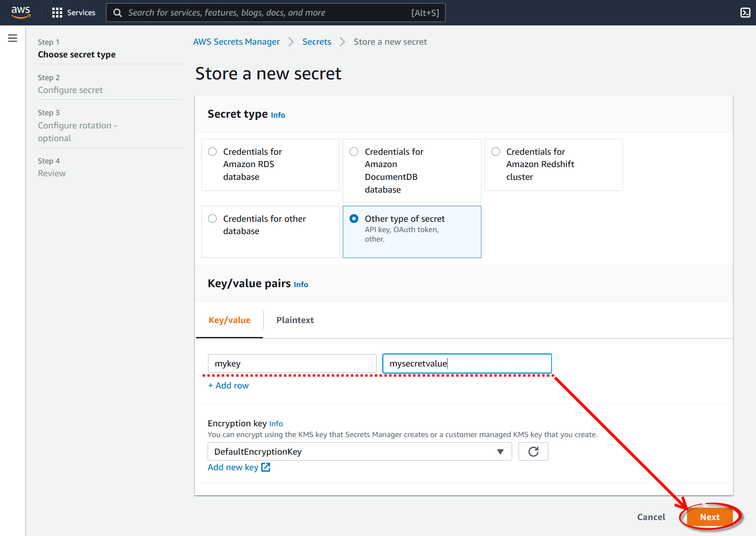This screenshot has width=756, height=536.
Task: Select Credentials for Amazon Redshift cluster
Action: coord(496,152)
